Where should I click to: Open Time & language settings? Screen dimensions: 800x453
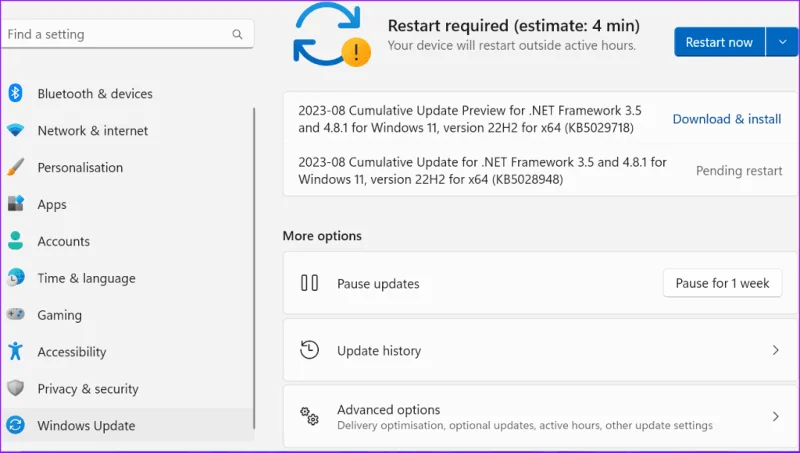[86, 279]
